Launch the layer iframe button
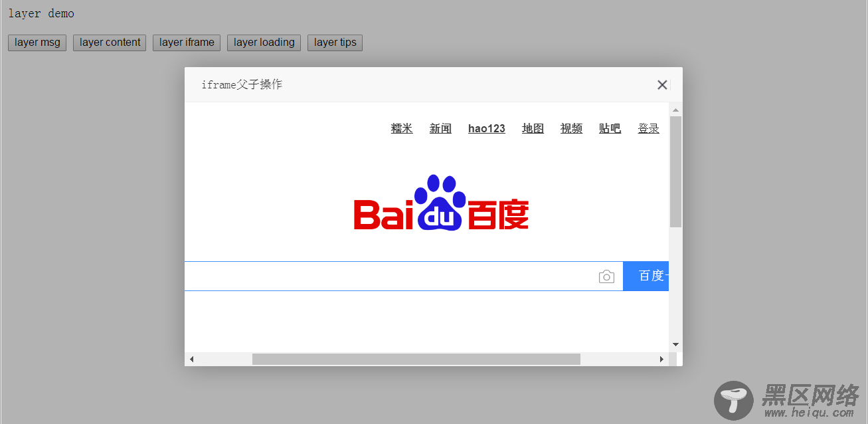 [x=187, y=43]
